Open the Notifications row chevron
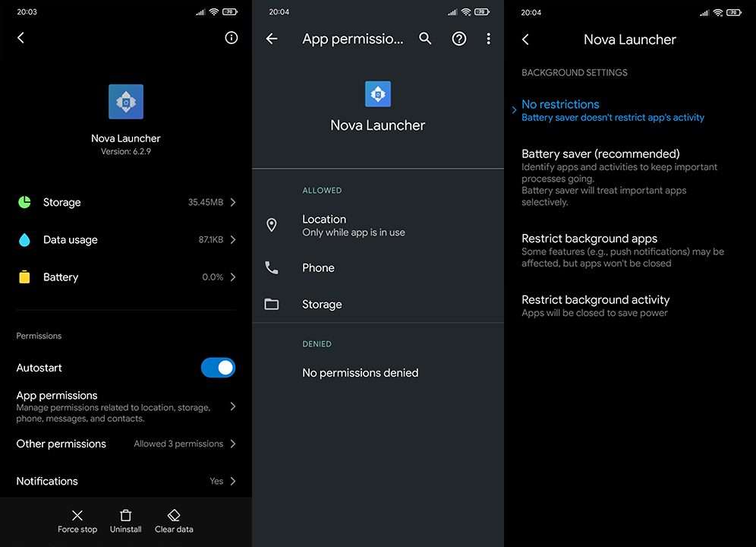756x547 pixels. pyautogui.click(x=233, y=481)
